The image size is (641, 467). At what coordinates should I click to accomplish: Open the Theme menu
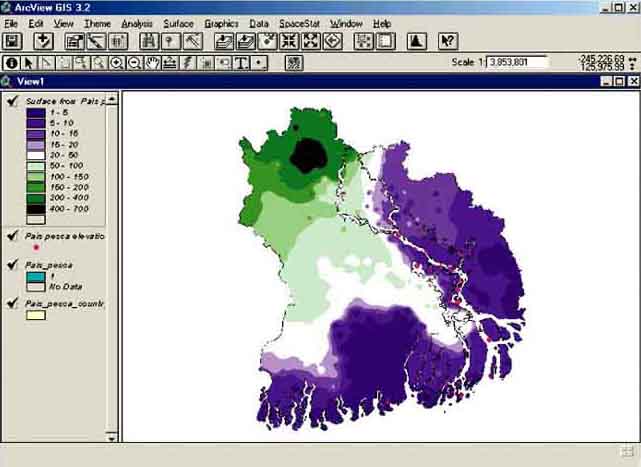coord(97,22)
